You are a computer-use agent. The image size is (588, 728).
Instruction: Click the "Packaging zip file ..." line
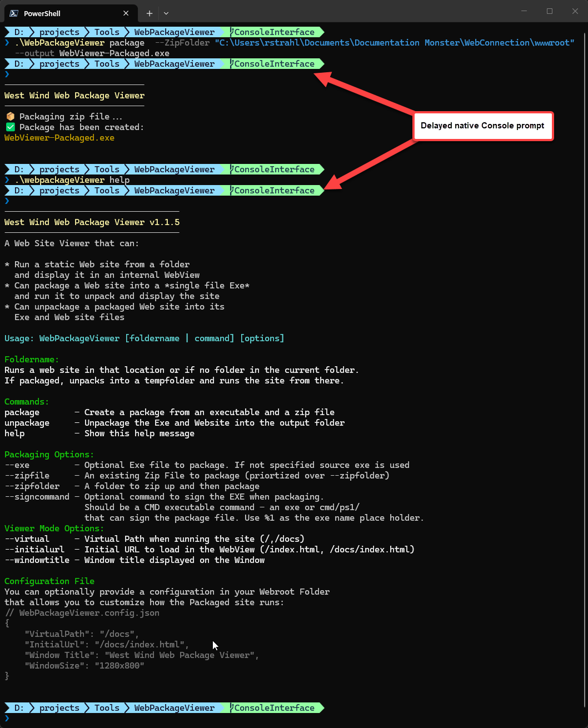(x=71, y=117)
